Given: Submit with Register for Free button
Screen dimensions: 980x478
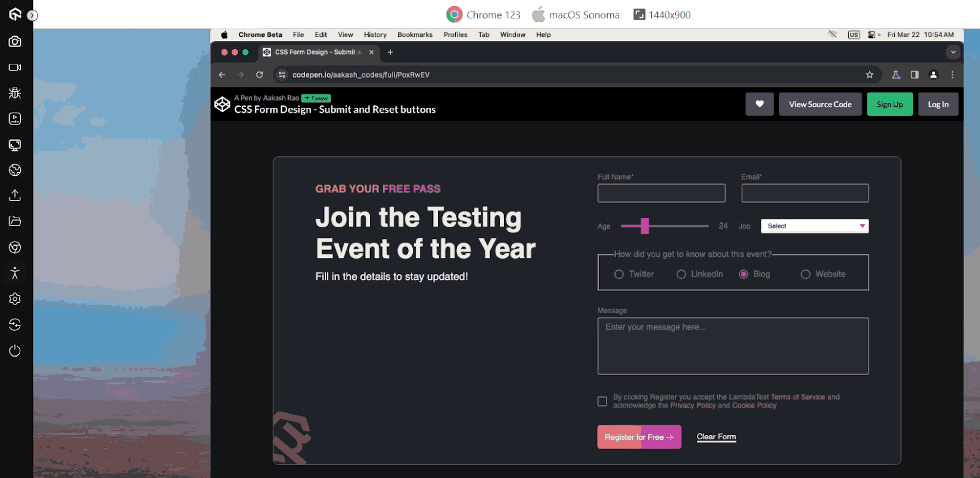Looking at the screenshot, I should 639,437.
